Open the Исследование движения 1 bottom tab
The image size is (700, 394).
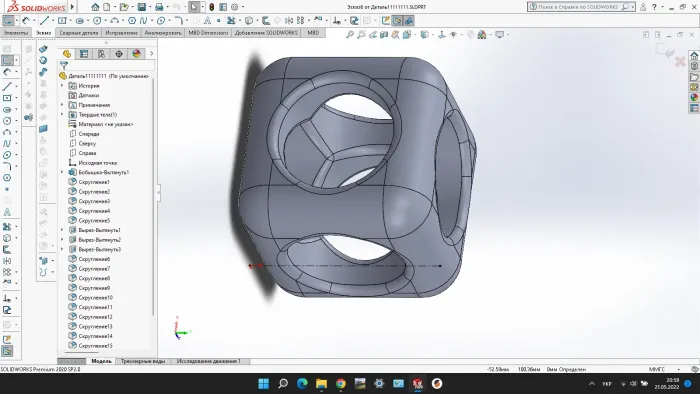pyautogui.click(x=208, y=361)
